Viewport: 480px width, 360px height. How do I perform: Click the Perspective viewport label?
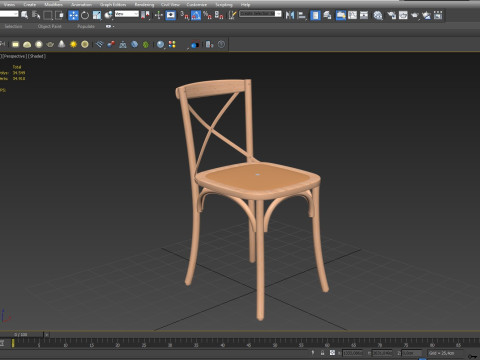[x=14, y=56]
